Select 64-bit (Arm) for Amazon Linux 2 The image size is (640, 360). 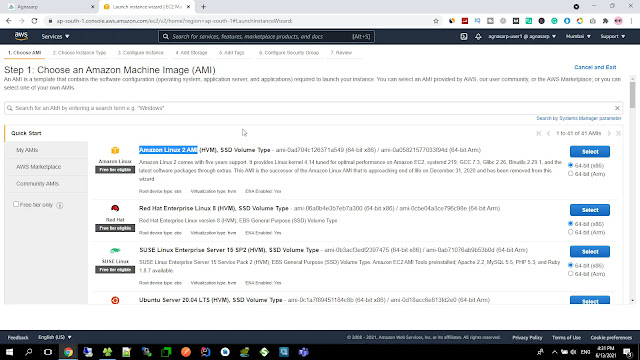coord(571,174)
